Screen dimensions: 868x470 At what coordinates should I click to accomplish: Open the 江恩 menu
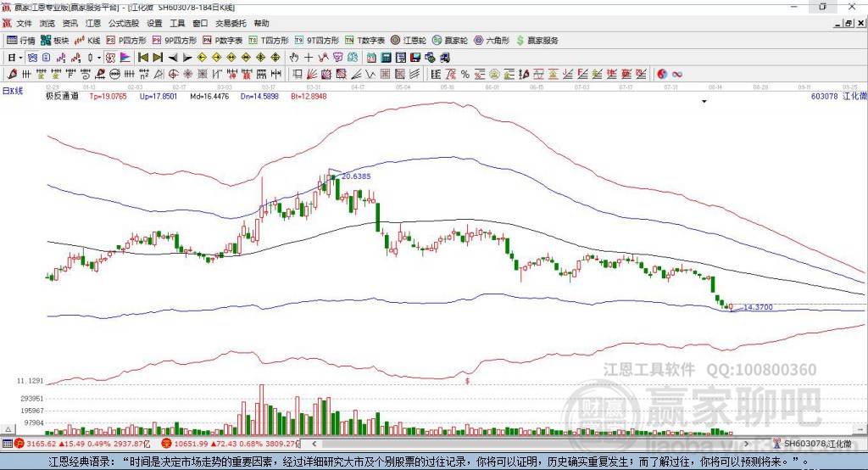(x=93, y=23)
